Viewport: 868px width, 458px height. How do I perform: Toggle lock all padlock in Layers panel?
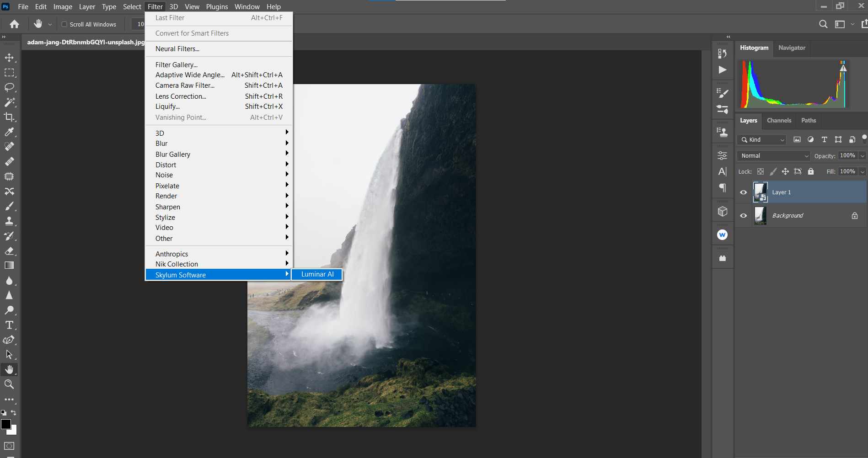pyautogui.click(x=811, y=171)
